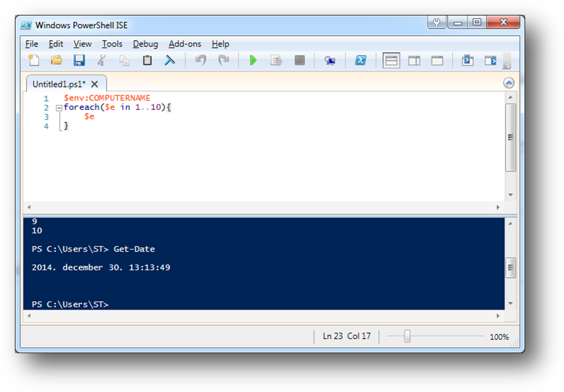Screen dimensions: 564x392
Task: Open the Help menu
Action: (x=220, y=44)
